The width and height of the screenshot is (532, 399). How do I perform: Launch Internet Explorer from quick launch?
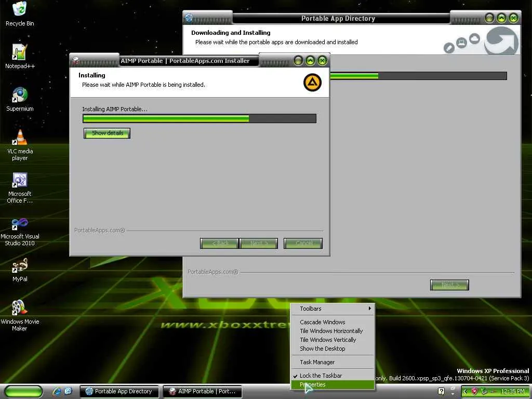[x=57, y=391]
